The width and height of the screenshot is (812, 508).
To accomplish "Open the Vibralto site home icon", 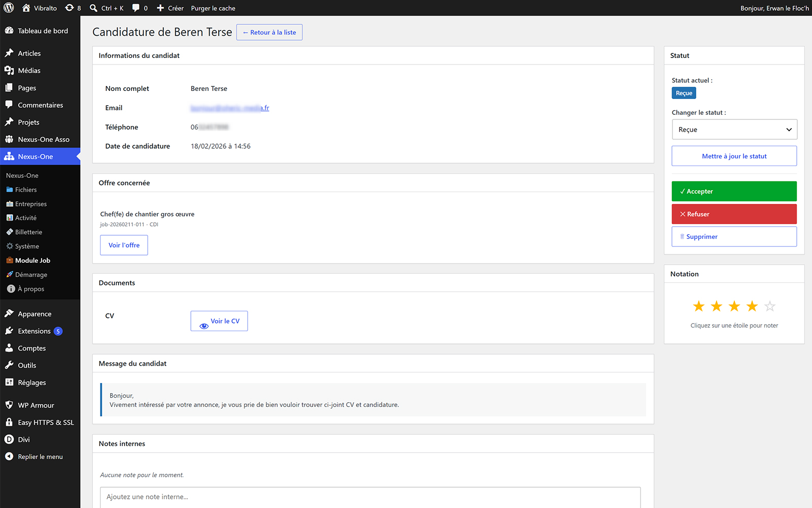I will coord(26,8).
